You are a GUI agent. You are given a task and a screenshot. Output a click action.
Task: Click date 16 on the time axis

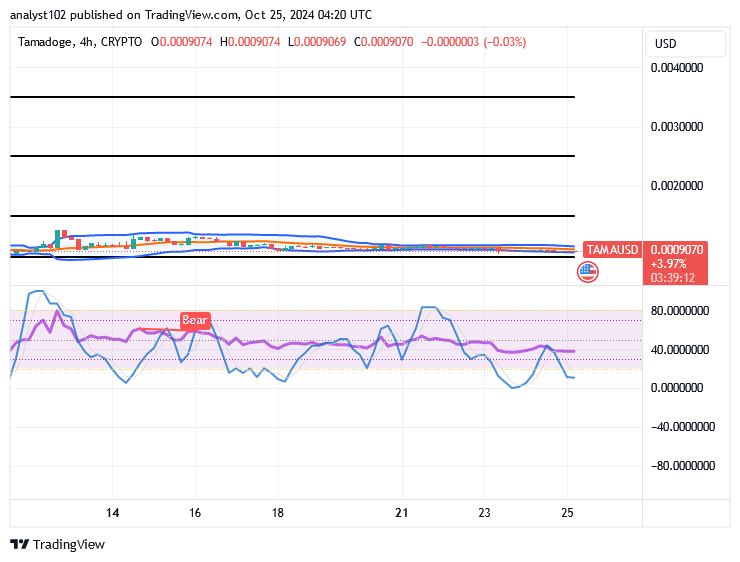point(195,513)
